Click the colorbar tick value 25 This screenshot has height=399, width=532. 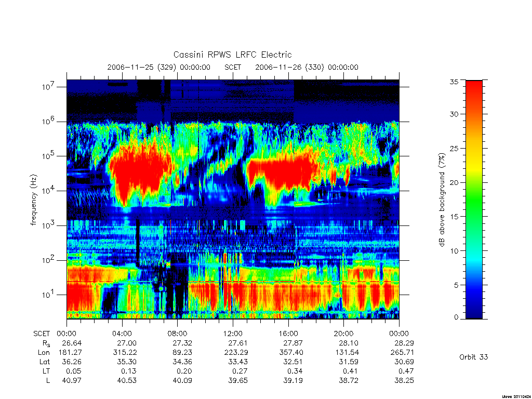pos(454,148)
